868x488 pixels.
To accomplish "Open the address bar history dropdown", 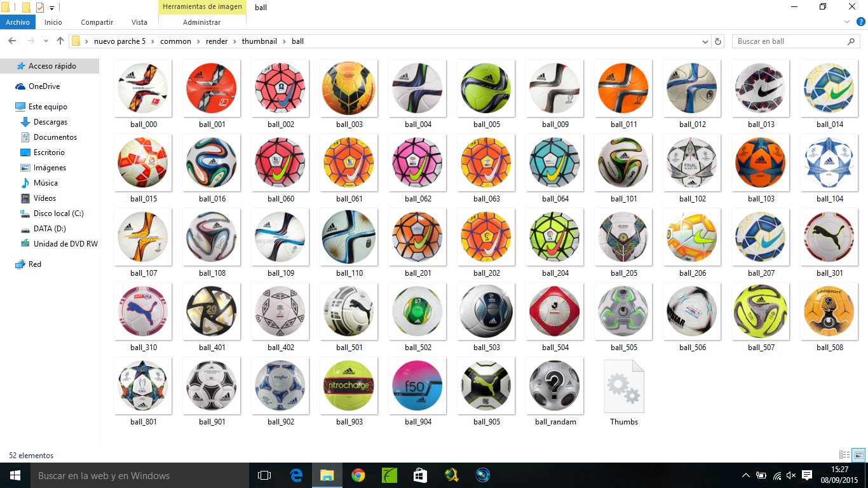I will coord(706,41).
